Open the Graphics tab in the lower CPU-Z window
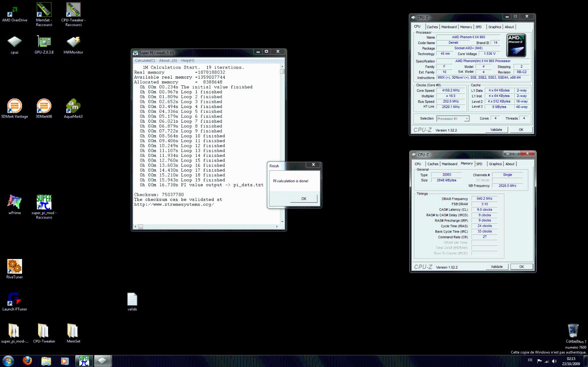Screen dimensions: 588x367 [x=495, y=164]
